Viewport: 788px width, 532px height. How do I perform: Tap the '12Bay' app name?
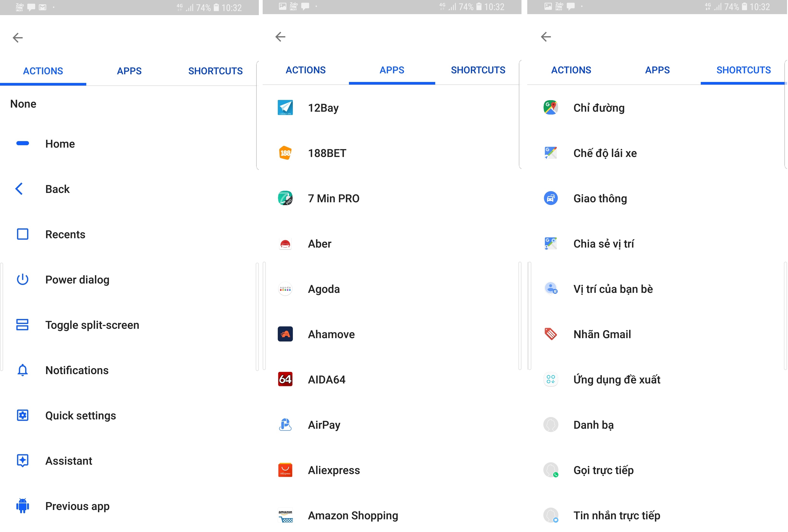coord(323,108)
